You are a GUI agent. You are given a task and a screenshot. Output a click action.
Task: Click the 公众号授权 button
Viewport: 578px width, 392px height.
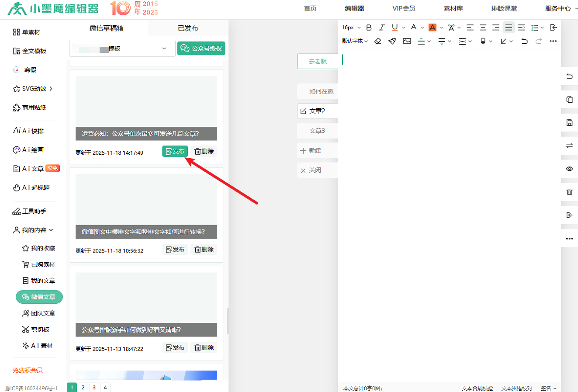pos(201,49)
